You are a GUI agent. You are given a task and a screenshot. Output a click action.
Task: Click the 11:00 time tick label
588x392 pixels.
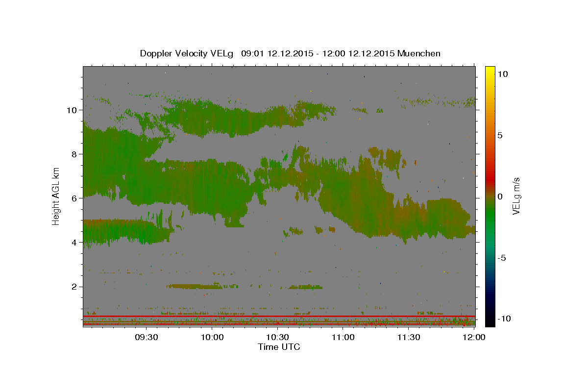(x=343, y=338)
